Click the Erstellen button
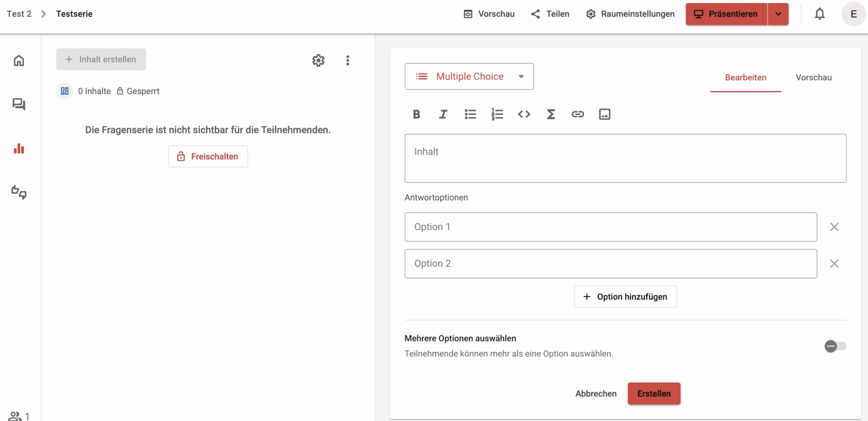Image resolution: width=868 pixels, height=421 pixels. click(x=654, y=394)
